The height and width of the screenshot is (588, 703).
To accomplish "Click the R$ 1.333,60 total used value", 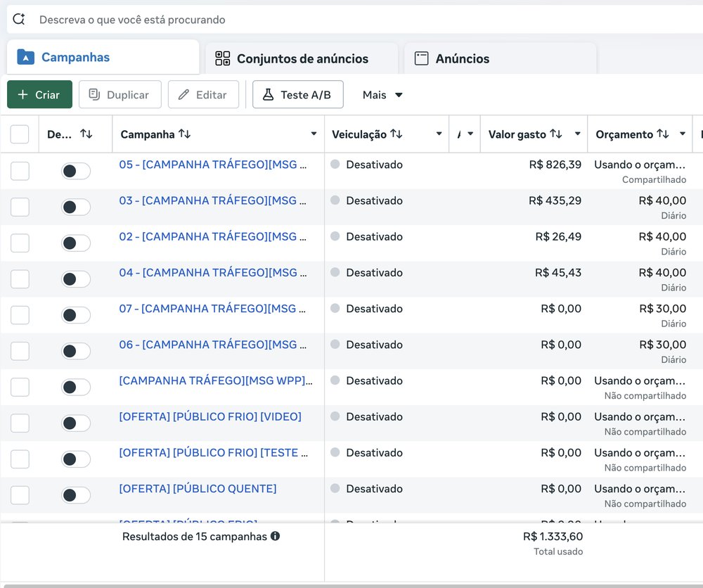I will [x=553, y=536].
